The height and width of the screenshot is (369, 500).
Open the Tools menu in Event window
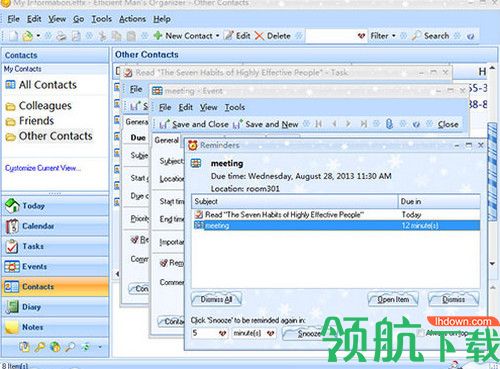click(x=235, y=107)
